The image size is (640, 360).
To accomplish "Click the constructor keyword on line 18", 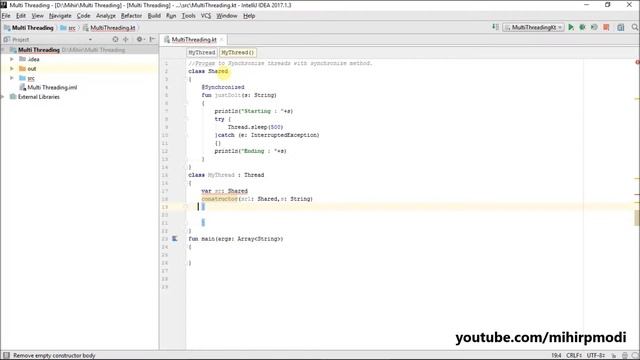I will [x=220, y=199].
